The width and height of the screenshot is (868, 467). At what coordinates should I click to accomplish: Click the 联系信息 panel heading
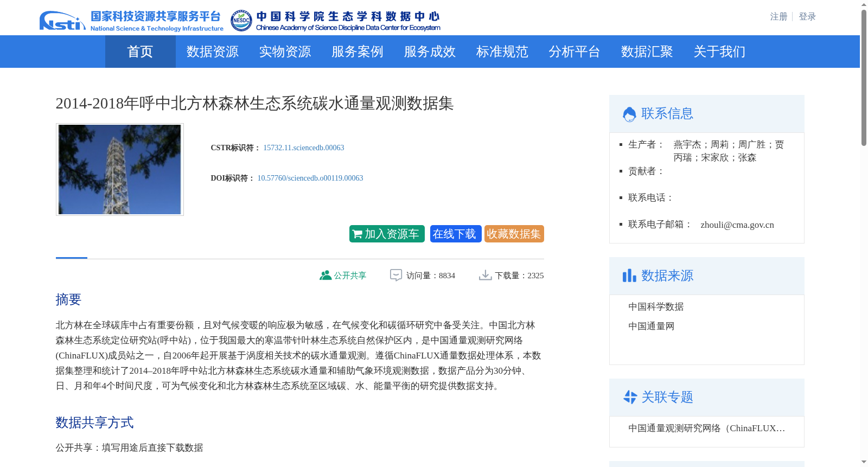(667, 114)
